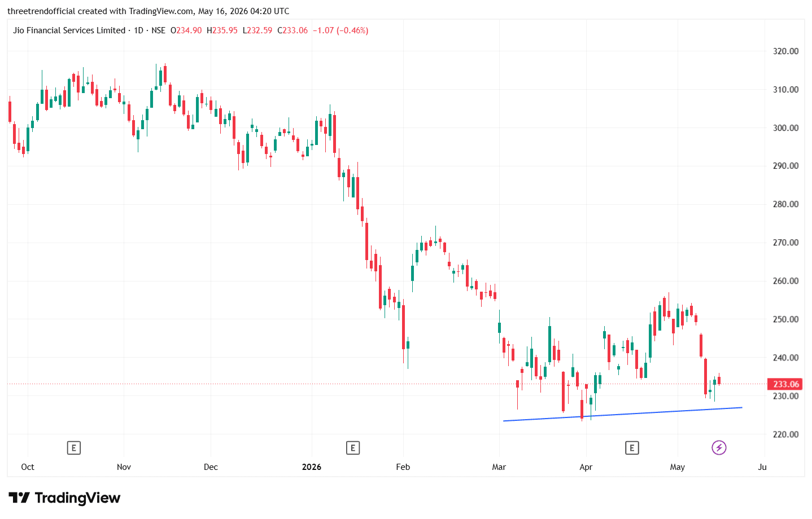The image size is (812, 519).
Task: Click the 230.00 price axis label
Action: click(785, 396)
